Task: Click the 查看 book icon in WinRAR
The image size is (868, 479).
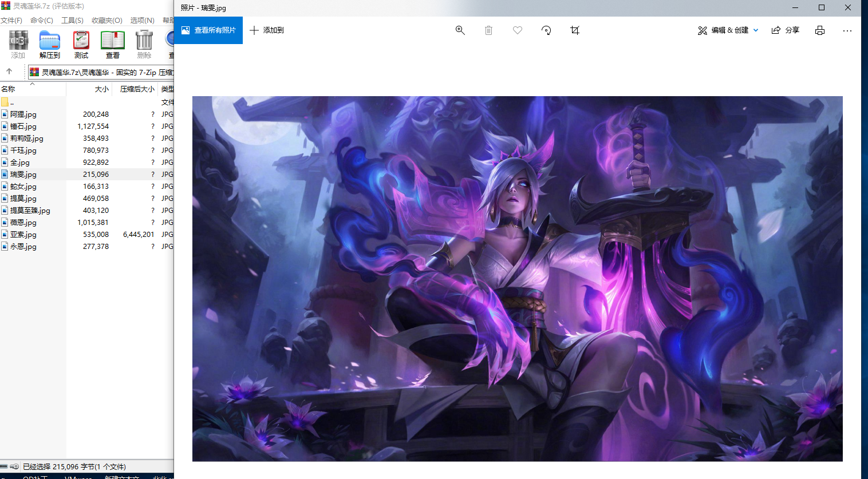Action: coord(113,45)
